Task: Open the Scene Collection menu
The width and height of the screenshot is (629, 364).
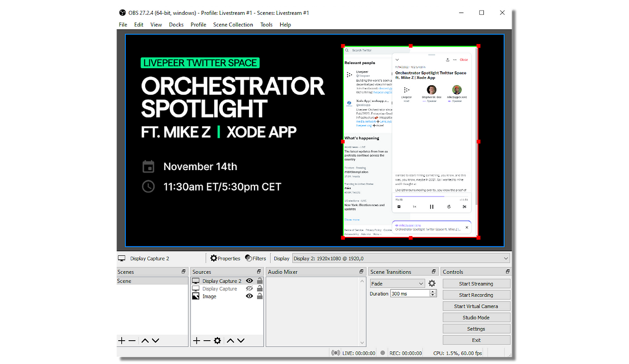Action: pyautogui.click(x=233, y=25)
